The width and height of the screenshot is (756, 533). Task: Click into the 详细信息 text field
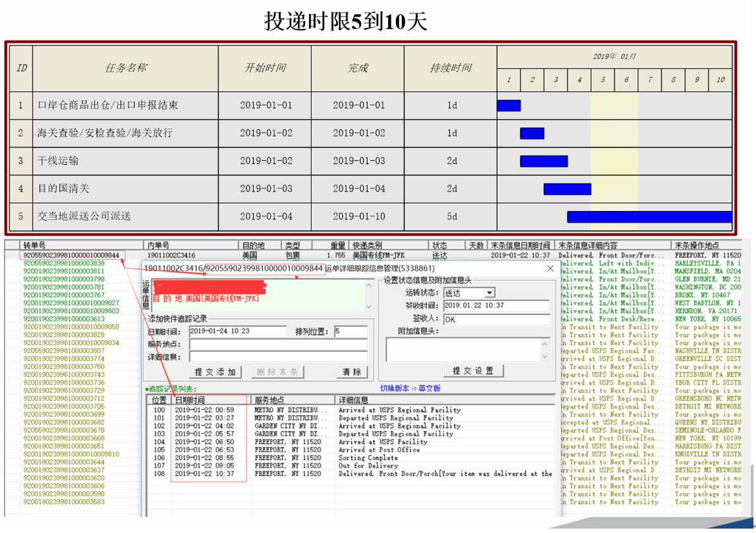tap(278, 356)
